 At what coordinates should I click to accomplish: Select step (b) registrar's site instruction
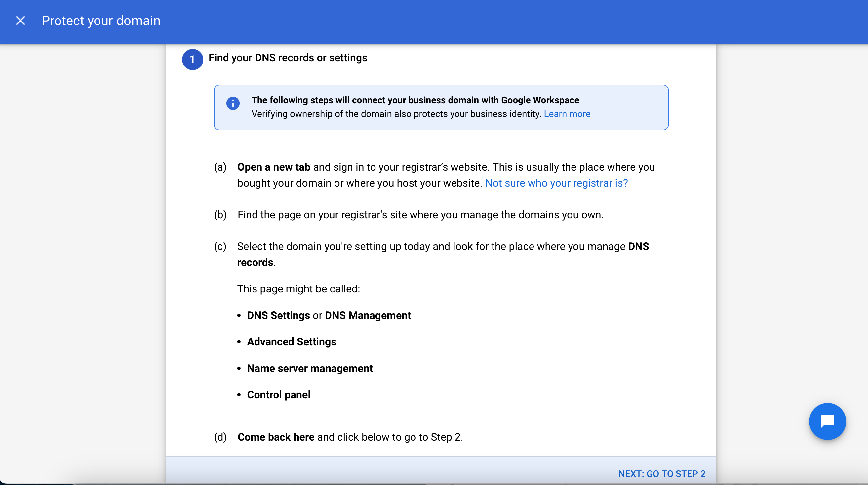click(420, 215)
